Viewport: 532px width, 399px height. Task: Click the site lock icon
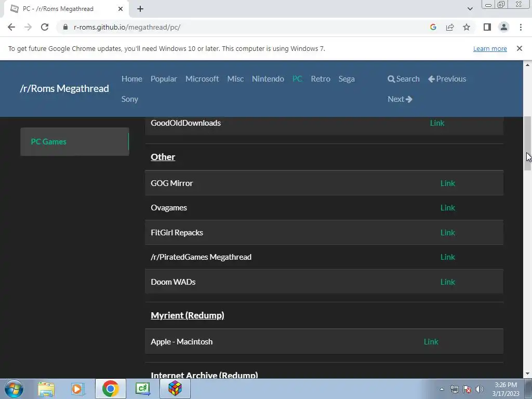click(x=65, y=27)
